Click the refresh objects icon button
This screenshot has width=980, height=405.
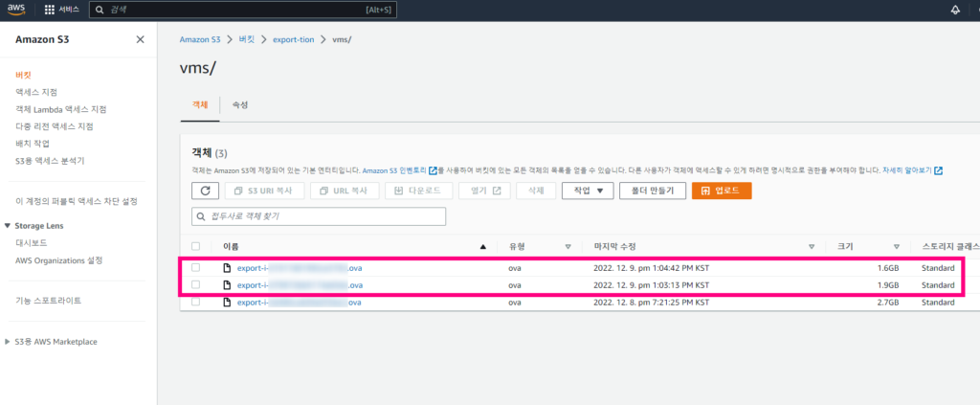[x=205, y=191]
